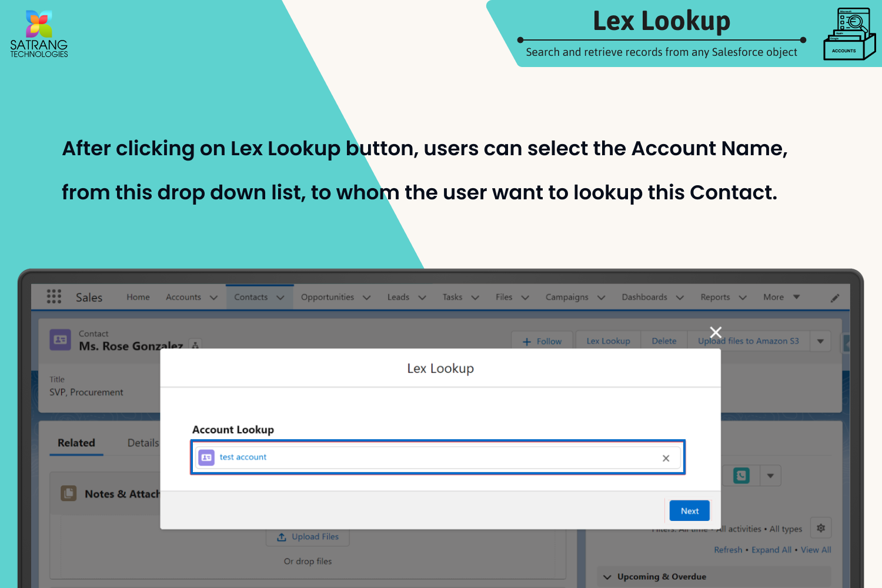Open the Accounts tab
The width and height of the screenshot is (882, 588).
[x=183, y=297]
